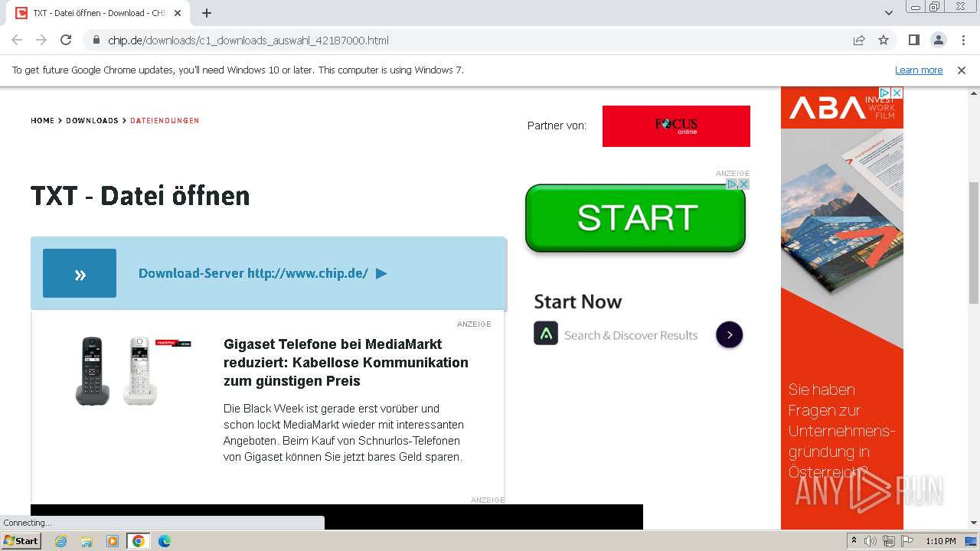980x551 pixels.
Task: Share this page icon in address bar
Action: pyautogui.click(x=859, y=40)
